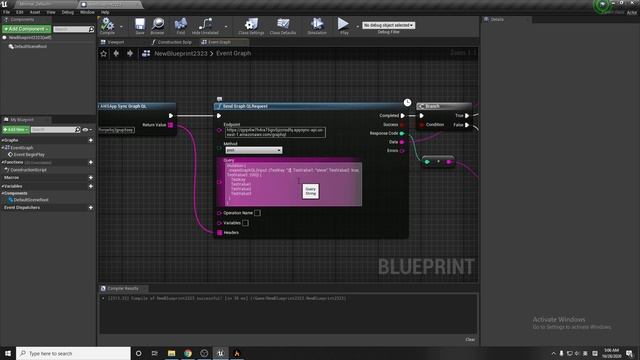This screenshot has height=360, width=640.
Task: Toggle the Success boolean pin
Action: 402,124
